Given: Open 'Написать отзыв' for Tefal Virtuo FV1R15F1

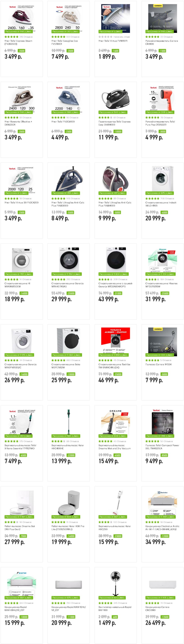Looking at the screenshot, I should point(121,37).
